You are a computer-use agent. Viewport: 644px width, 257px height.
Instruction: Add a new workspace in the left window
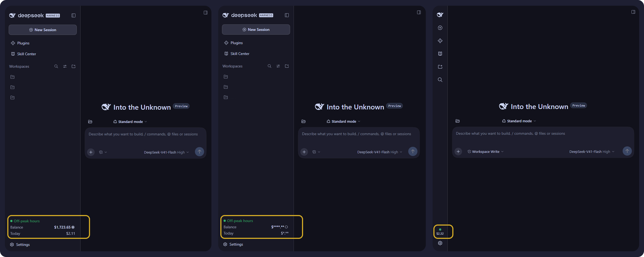pyautogui.click(x=74, y=66)
